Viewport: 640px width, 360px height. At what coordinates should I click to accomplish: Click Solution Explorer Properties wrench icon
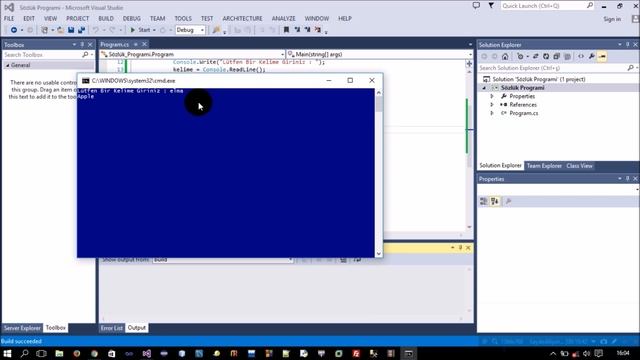point(591,56)
